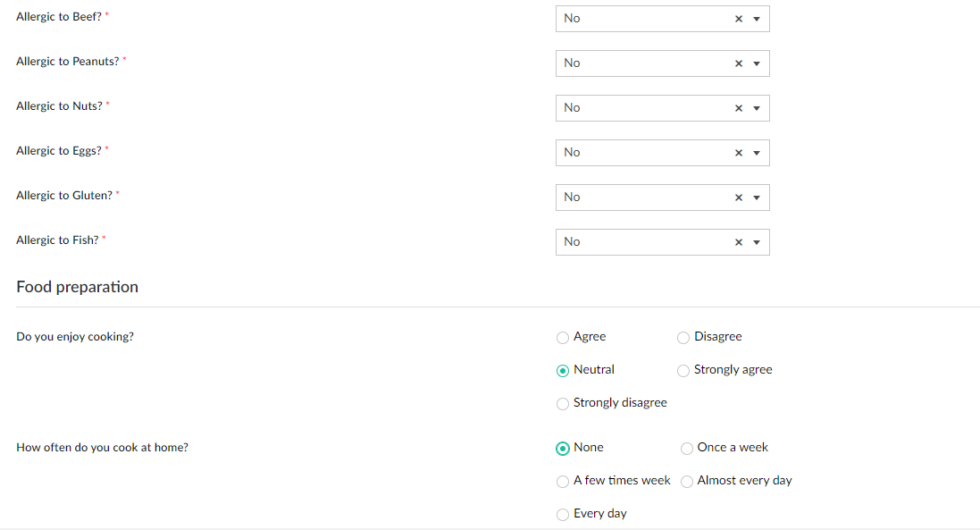Viewport: 980px width, 530px height.
Task: Pick Almost every day cooking frequency
Action: point(687,482)
